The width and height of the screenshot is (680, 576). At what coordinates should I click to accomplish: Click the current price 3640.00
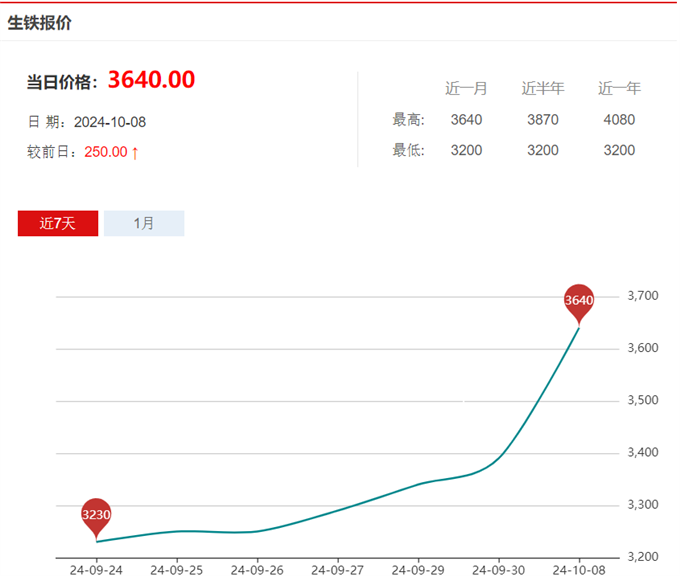coord(151,80)
